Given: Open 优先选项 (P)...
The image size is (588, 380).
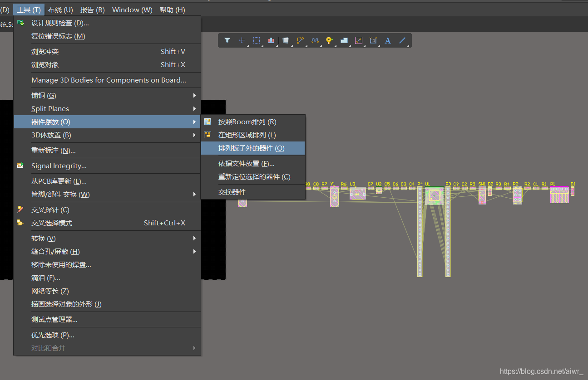Looking at the screenshot, I should (x=107, y=335).
